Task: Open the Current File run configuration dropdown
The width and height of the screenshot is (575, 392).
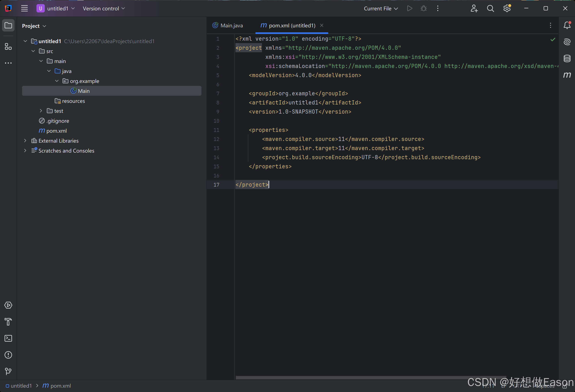Action: pyautogui.click(x=381, y=8)
